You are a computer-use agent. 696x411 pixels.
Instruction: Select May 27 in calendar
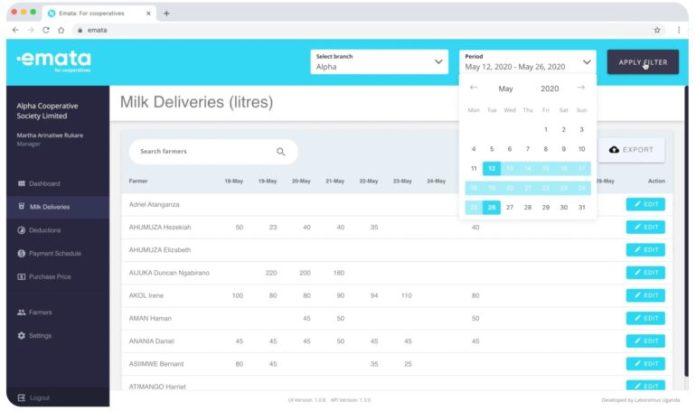pyautogui.click(x=510, y=207)
